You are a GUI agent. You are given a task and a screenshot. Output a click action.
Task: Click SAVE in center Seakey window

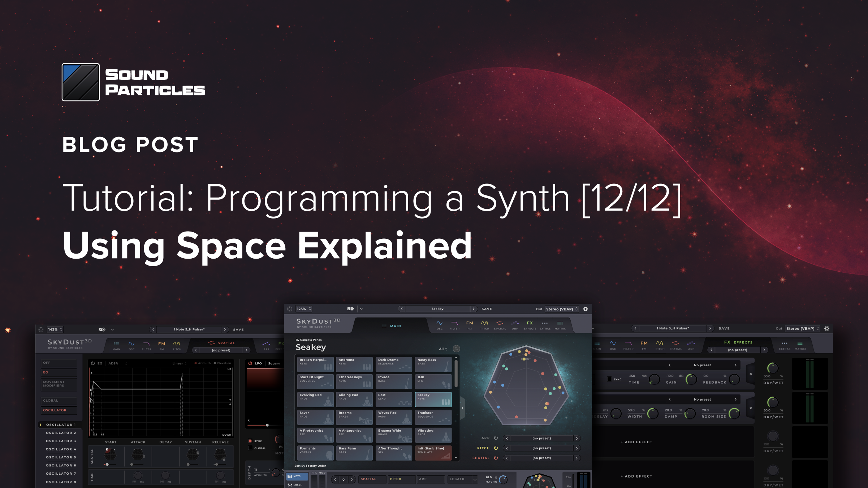[x=487, y=309]
